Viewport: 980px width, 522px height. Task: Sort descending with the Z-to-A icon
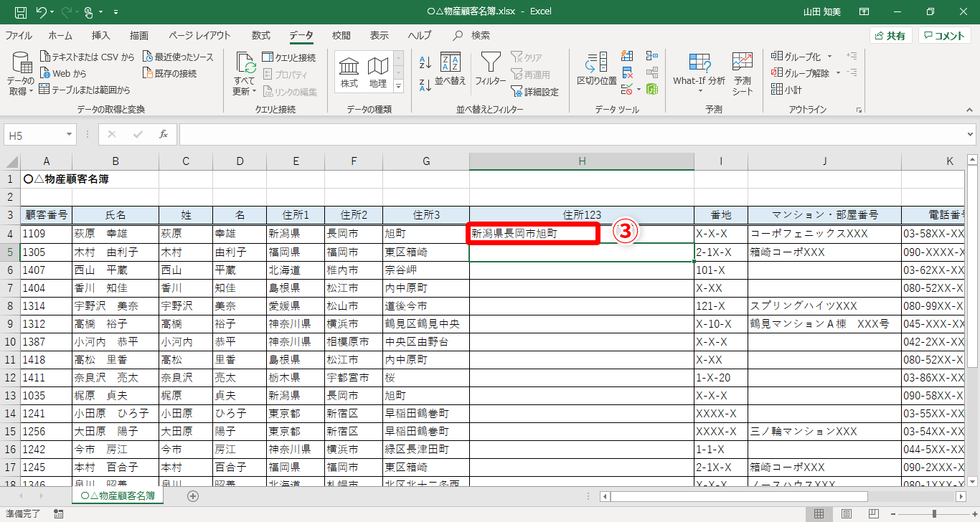[x=425, y=85]
